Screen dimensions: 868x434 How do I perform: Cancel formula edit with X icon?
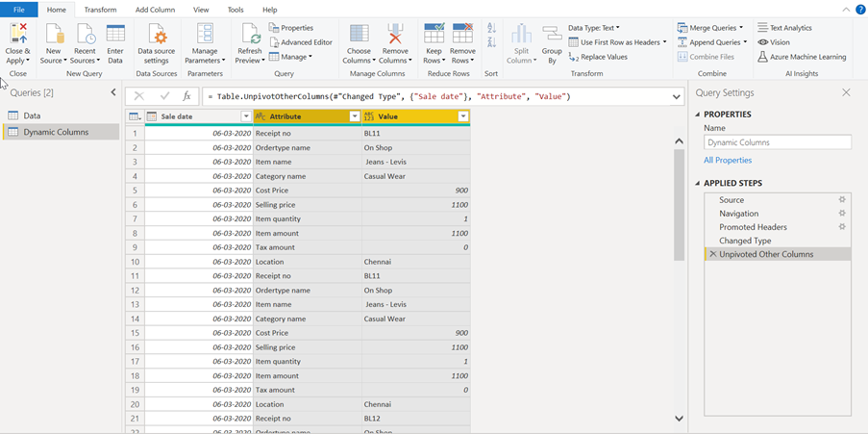pos(139,96)
